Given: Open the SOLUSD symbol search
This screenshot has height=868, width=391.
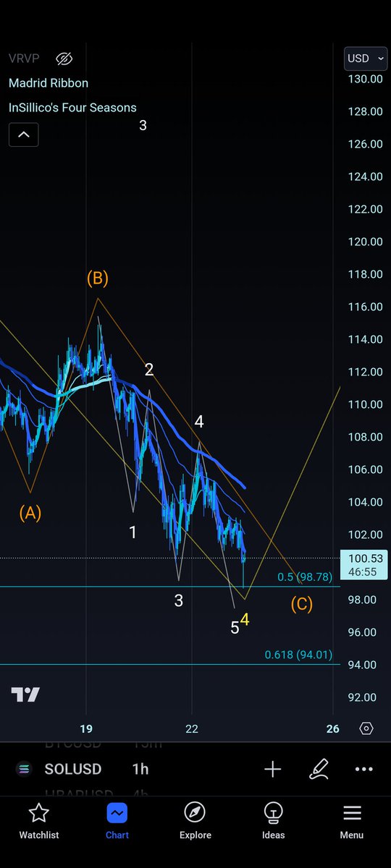Looking at the screenshot, I should pyautogui.click(x=72, y=769).
